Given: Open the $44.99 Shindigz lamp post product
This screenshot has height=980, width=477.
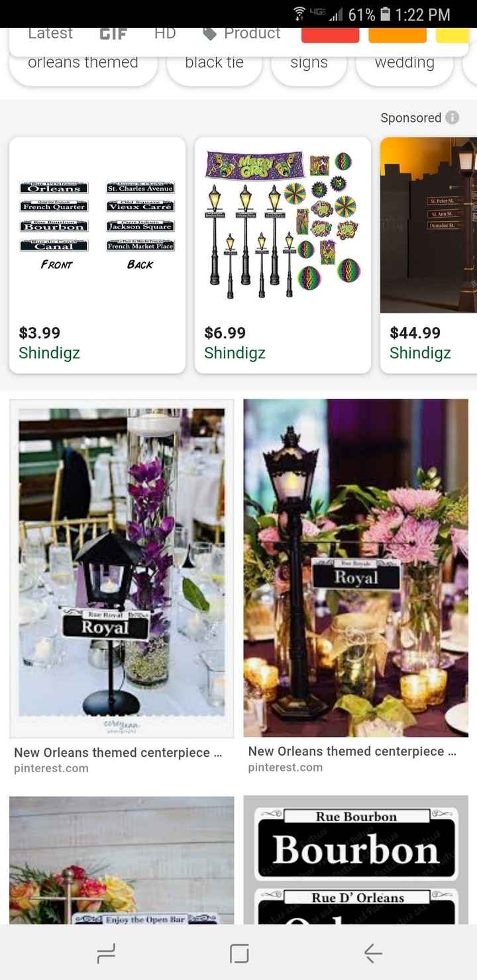Looking at the screenshot, I should [x=429, y=255].
